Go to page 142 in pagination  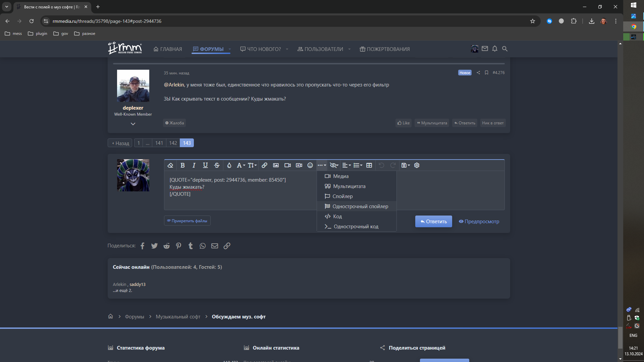[173, 143]
